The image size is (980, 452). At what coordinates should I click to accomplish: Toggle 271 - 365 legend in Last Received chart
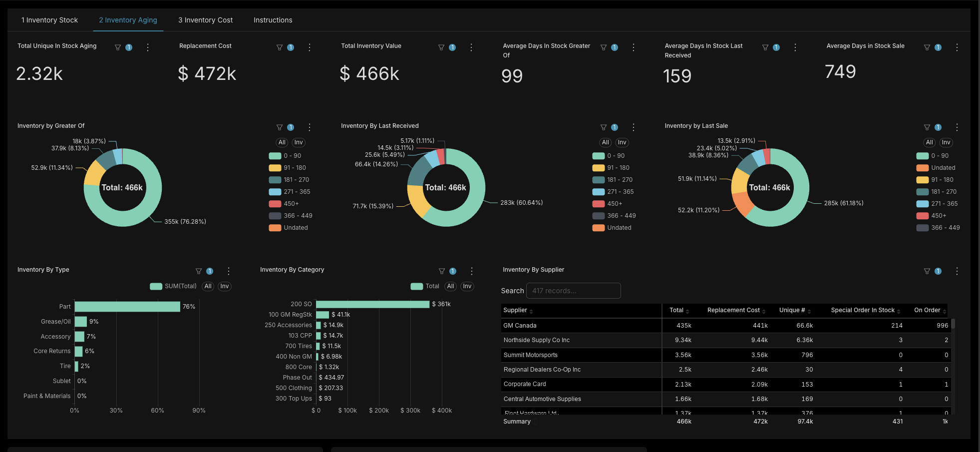pos(613,192)
